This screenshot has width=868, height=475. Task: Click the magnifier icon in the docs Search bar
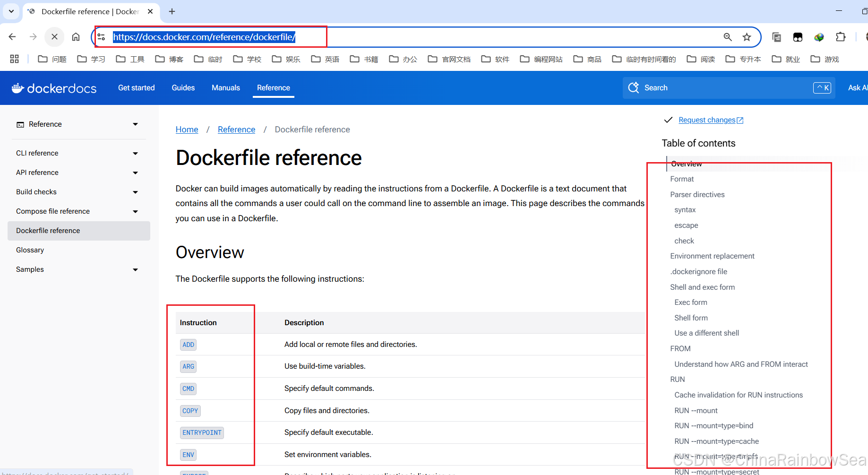(x=633, y=87)
